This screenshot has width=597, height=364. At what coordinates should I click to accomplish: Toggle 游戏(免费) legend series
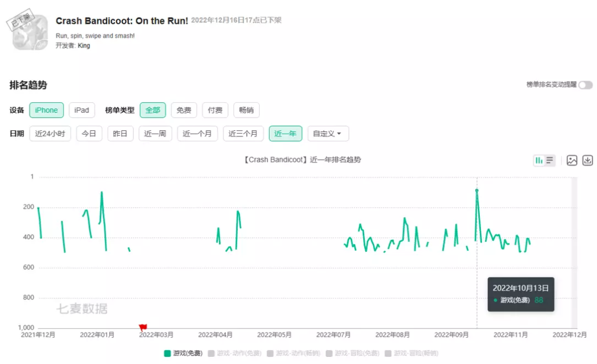coord(183,353)
